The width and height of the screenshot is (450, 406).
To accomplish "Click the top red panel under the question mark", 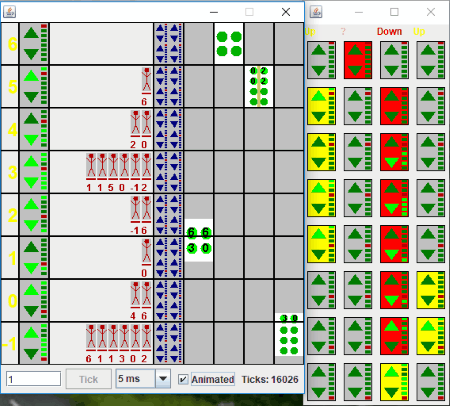I will (x=358, y=60).
